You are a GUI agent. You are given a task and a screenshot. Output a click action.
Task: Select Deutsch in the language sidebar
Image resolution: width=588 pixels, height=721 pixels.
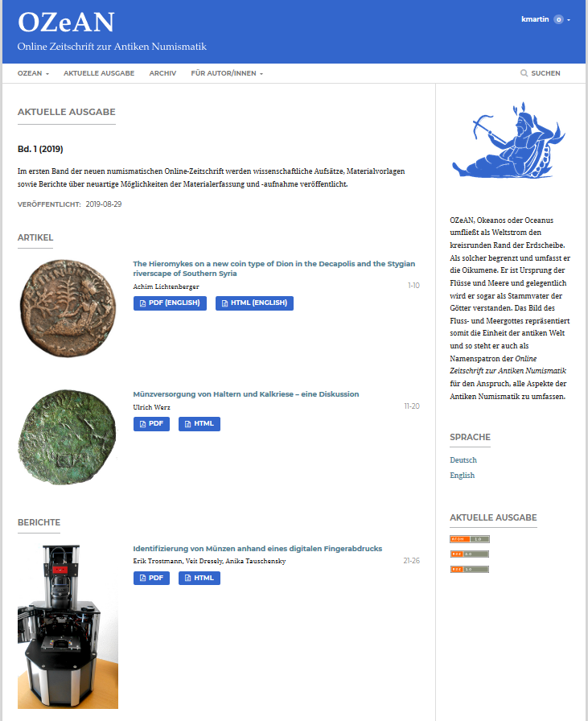(x=463, y=460)
